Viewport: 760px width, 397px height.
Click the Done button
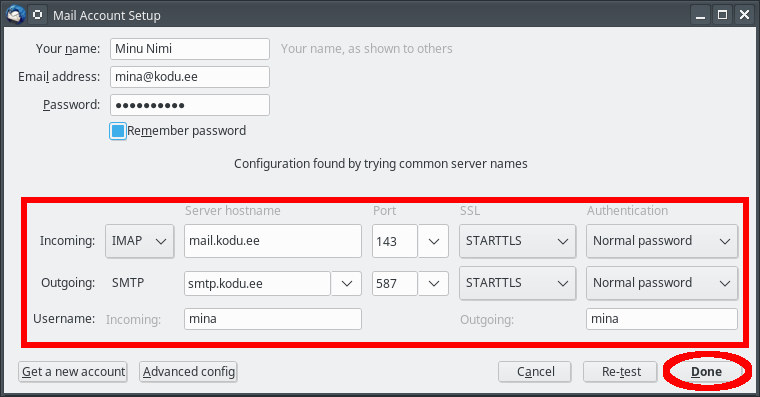pos(706,372)
